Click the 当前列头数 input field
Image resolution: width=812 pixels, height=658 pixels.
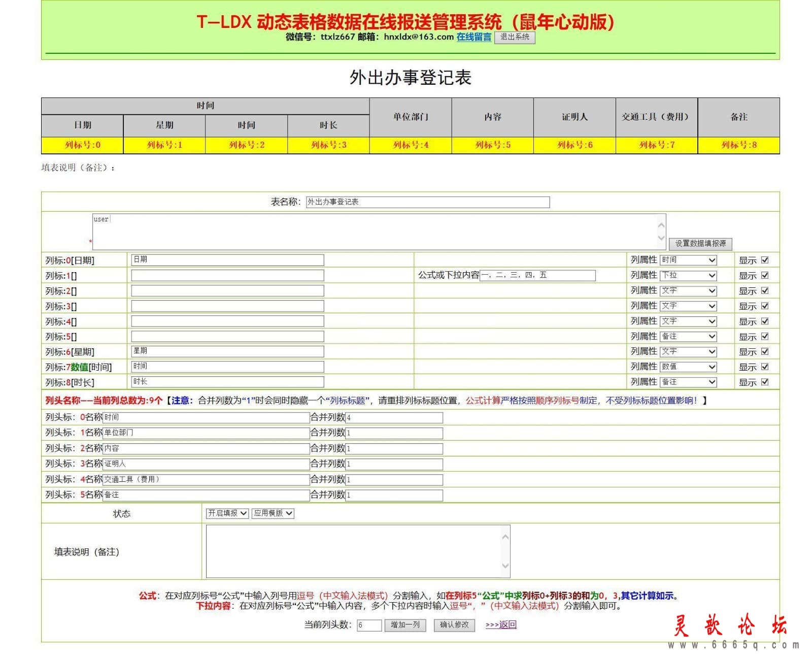pyautogui.click(x=369, y=625)
